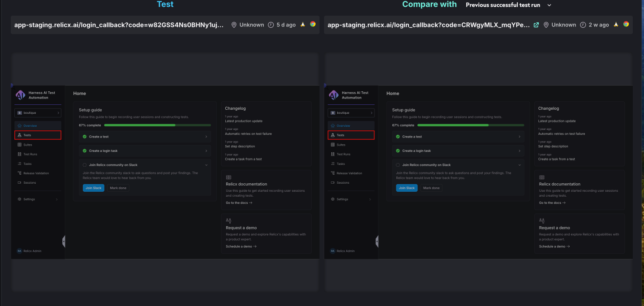Click the Chrome browser icon in the Test URL bar

click(x=313, y=25)
